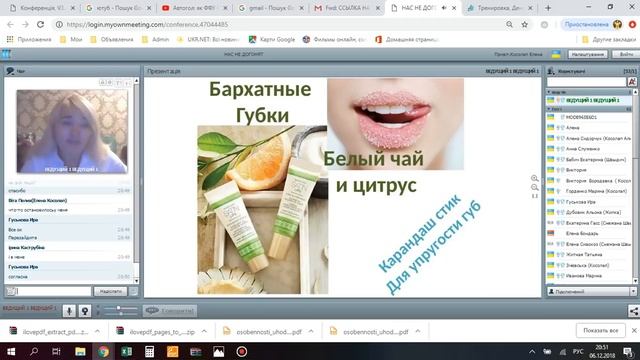Open Task View on the taskbar

point(56,351)
